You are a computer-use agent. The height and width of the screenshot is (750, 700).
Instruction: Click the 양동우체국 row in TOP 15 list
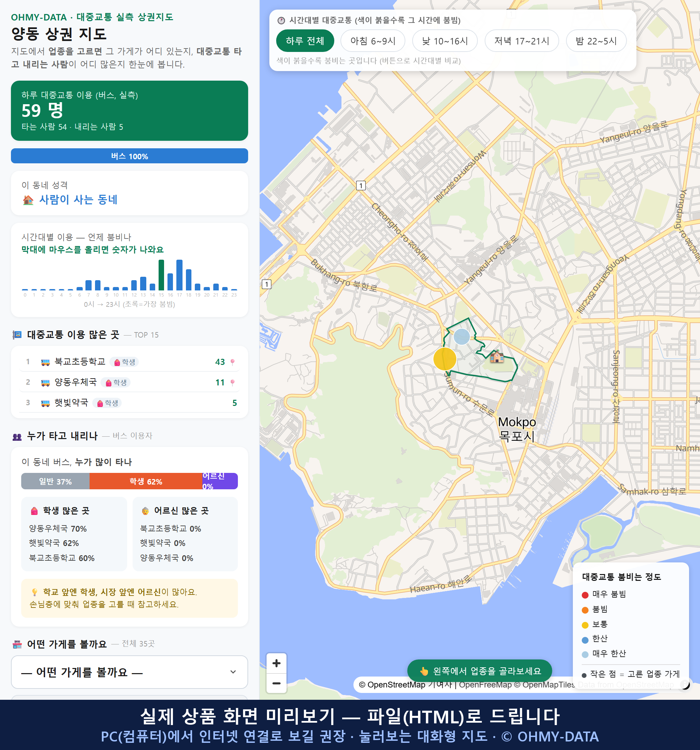130,382
